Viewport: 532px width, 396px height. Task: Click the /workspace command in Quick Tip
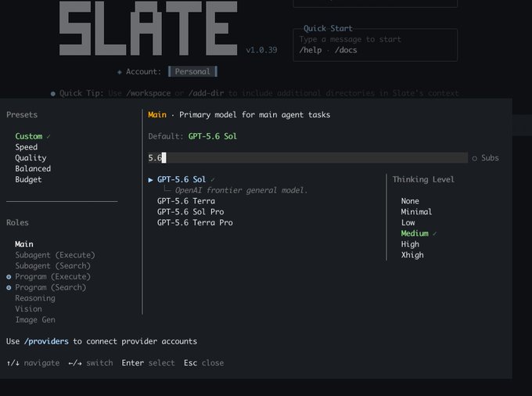pos(149,93)
